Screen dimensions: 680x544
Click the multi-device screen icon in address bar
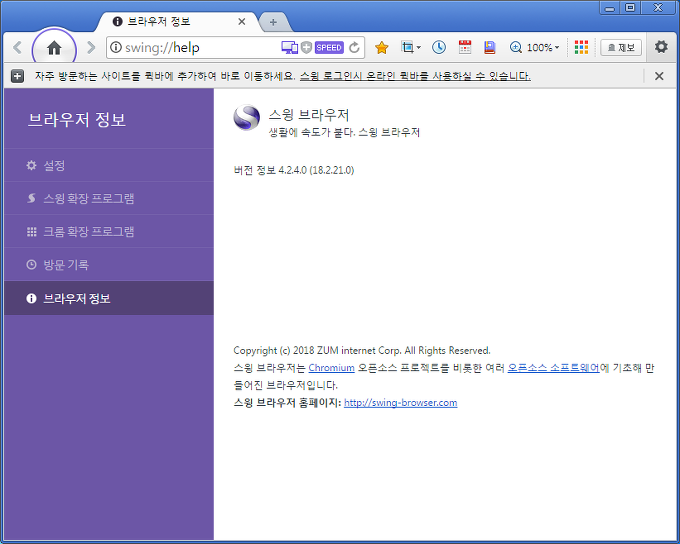pos(289,47)
